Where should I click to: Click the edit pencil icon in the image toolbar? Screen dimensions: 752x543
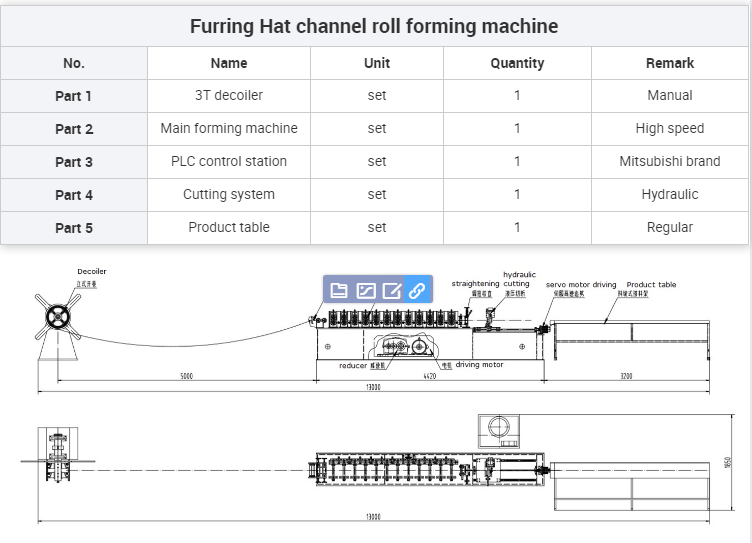392,290
